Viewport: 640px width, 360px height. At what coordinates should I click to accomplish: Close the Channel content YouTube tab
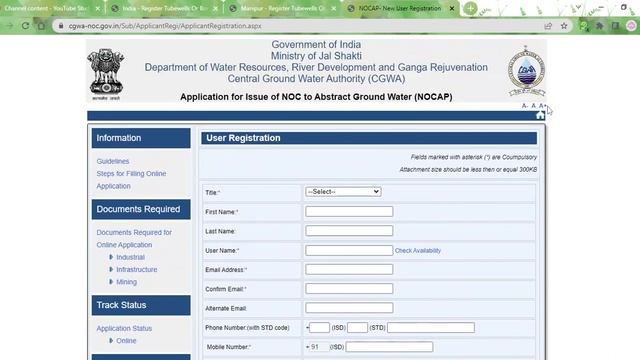coord(97,8)
